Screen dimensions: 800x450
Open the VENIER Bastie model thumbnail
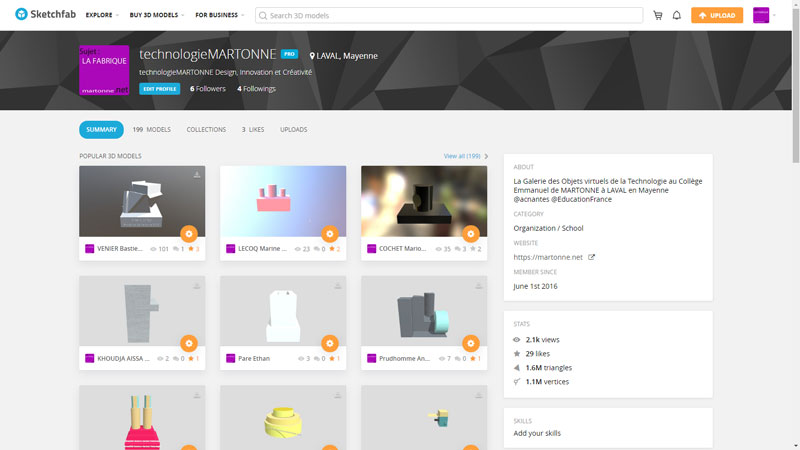142,201
